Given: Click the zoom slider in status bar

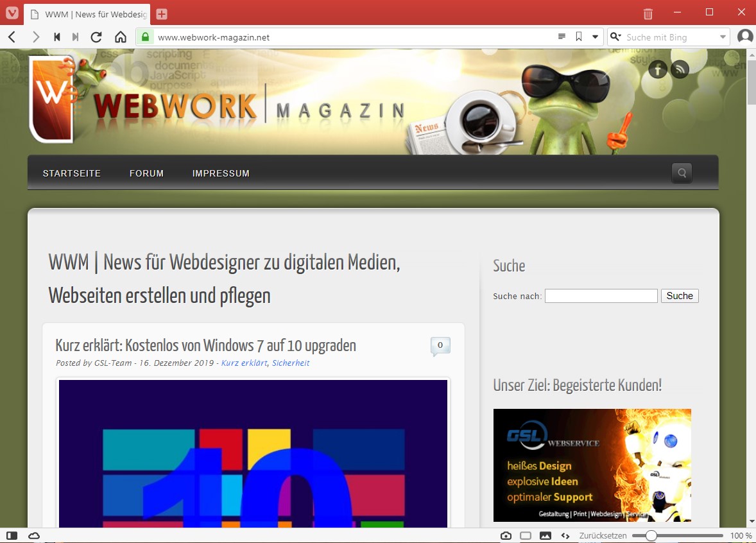Looking at the screenshot, I should click(678, 536).
